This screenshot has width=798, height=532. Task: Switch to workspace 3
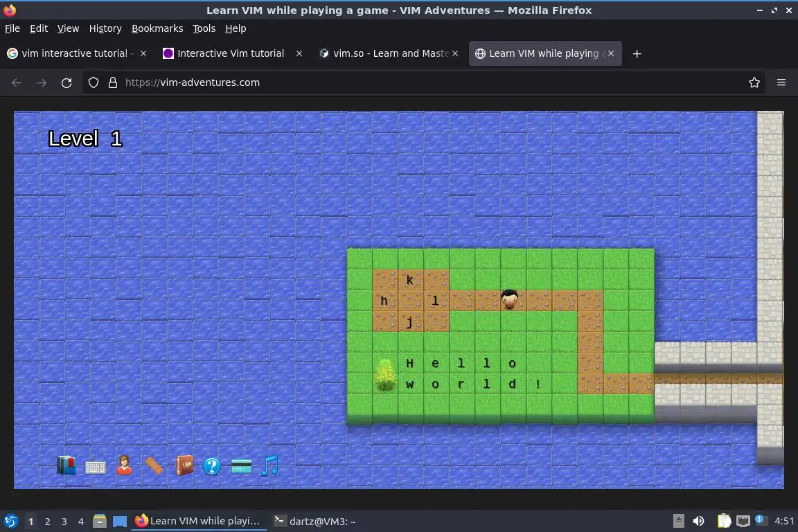pos(64,522)
